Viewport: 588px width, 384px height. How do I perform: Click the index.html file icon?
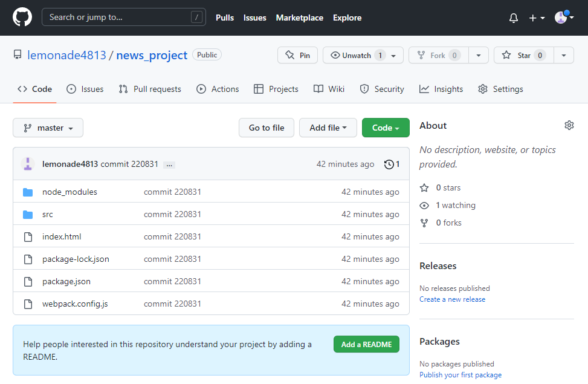click(x=28, y=237)
